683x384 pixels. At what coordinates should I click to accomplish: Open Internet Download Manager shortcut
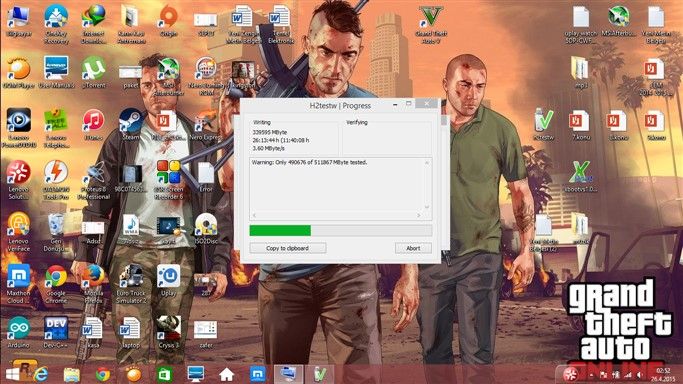click(x=94, y=24)
